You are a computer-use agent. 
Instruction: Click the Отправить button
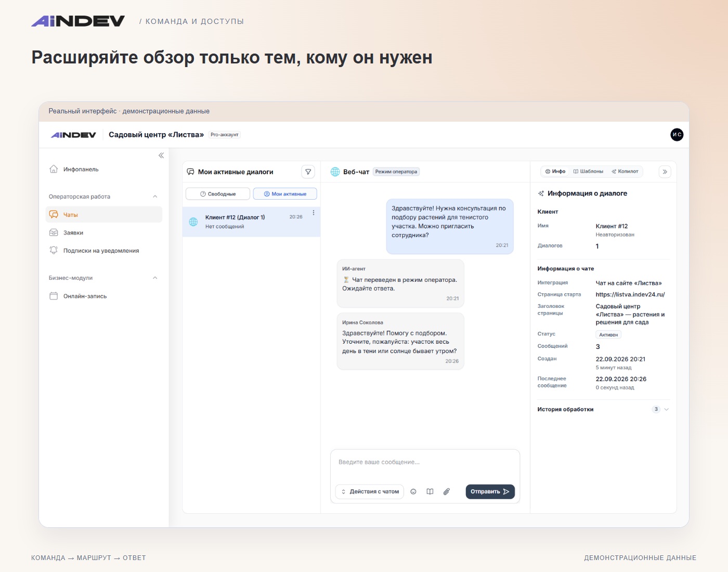[490, 491]
